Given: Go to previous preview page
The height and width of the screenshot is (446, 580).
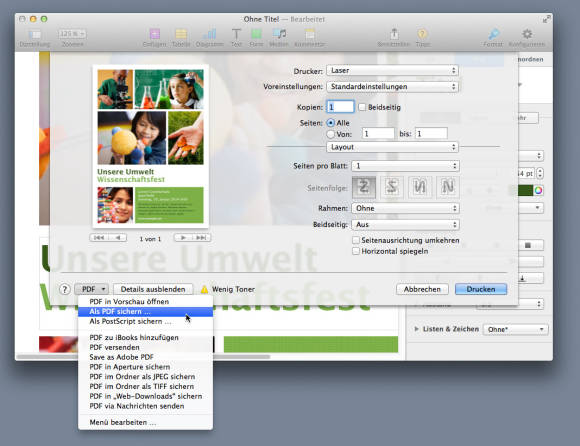Looking at the screenshot, I should 118,237.
